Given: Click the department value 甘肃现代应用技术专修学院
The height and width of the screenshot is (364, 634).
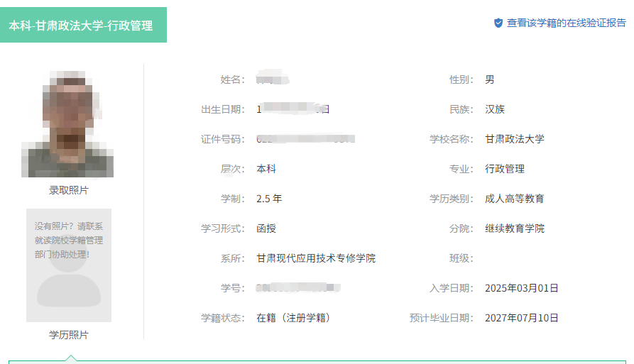Looking at the screenshot, I should pyautogui.click(x=316, y=258).
